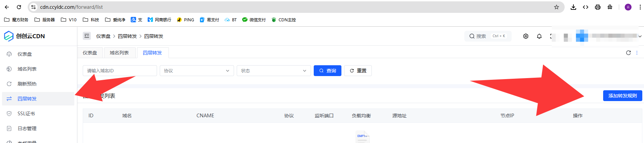
Task: Expand the 状态 dropdown
Action: (274, 71)
